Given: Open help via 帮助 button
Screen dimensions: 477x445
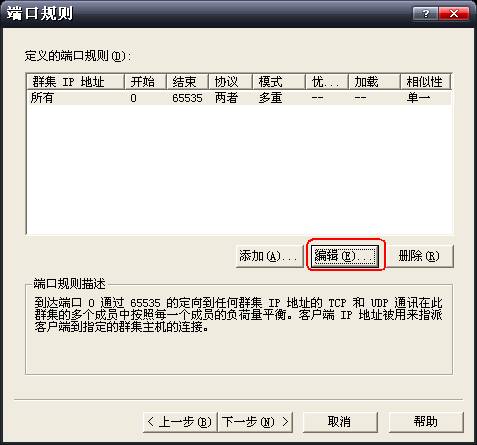Looking at the screenshot, I should pos(426,422).
